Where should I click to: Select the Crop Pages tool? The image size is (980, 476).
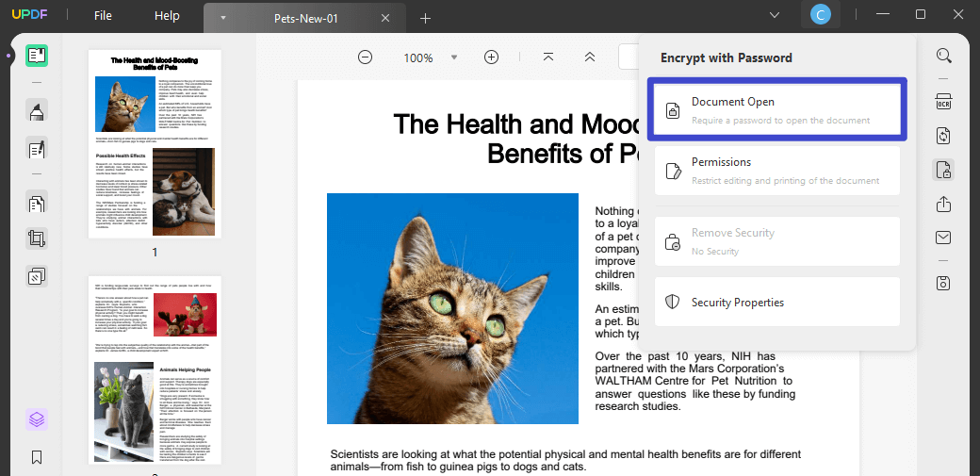click(x=37, y=238)
